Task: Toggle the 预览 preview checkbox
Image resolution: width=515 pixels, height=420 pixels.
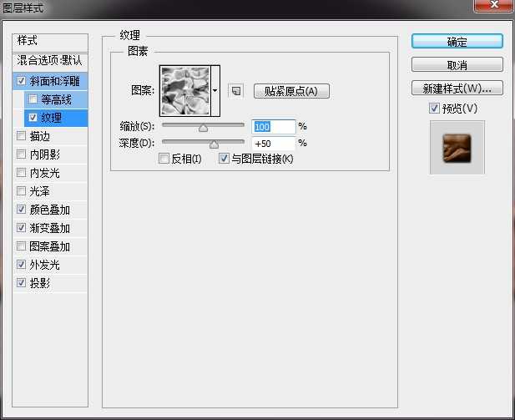Action: pyautogui.click(x=434, y=109)
